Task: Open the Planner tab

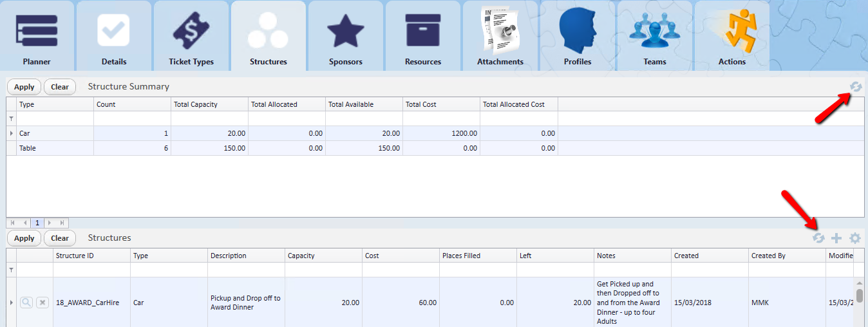Action: [x=37, y=35]
